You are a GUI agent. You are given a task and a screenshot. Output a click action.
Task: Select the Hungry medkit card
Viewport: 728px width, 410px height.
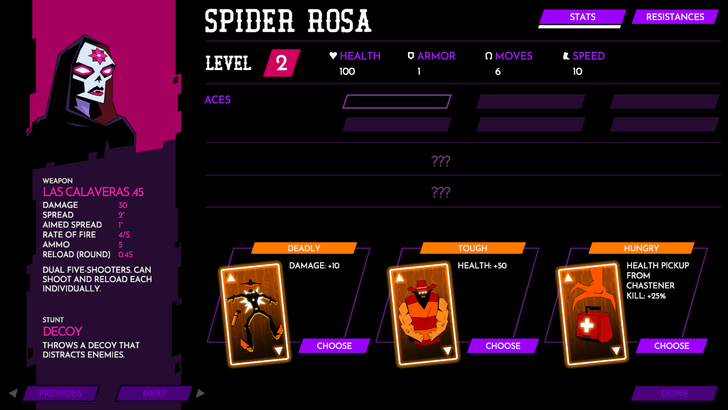pyautogui.click(x=593, y=314)
